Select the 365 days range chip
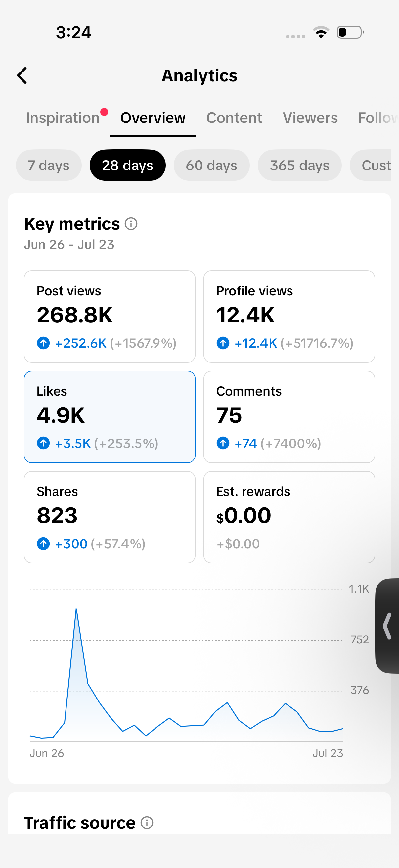The height and width of the screenshot is (868, 399). 300,165
